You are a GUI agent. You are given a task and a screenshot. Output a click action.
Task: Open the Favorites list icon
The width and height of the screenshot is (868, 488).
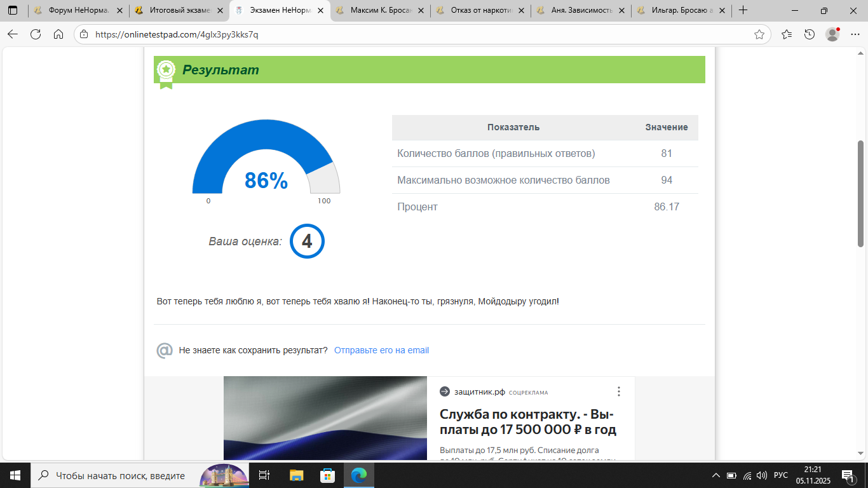(x=787, y=34)
